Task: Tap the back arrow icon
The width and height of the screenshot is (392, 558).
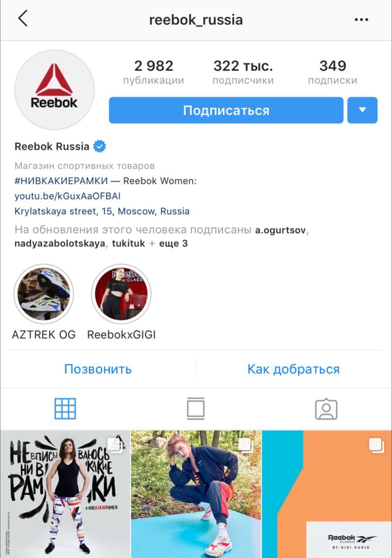Action: [x=23, y=19]
